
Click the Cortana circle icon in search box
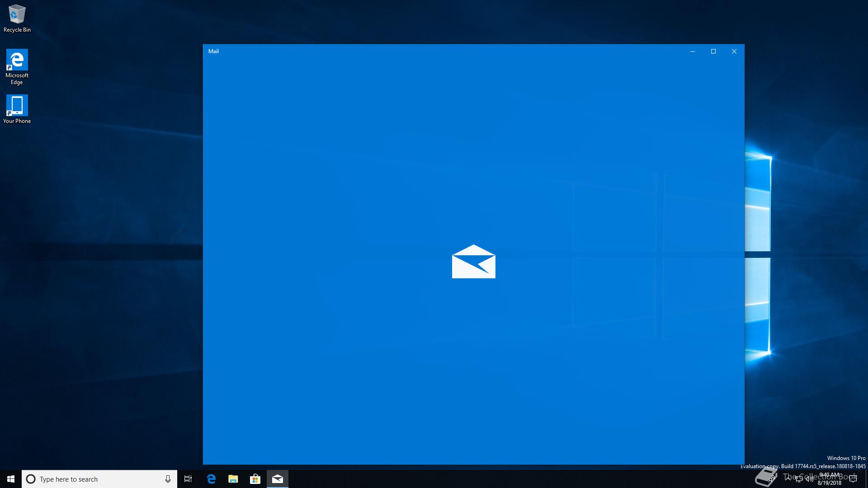pos(31,479)
